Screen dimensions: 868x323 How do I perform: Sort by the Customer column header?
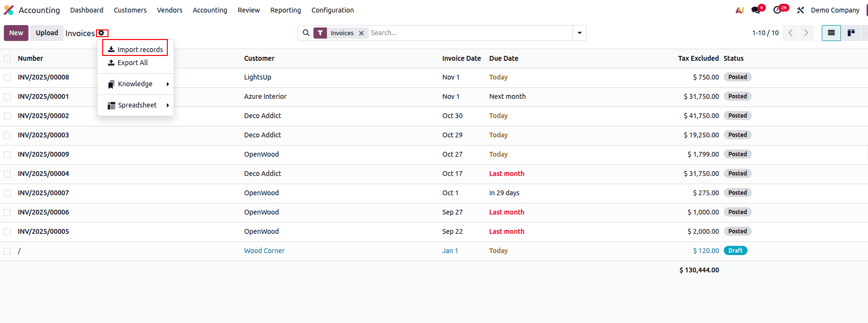[259, 58]
